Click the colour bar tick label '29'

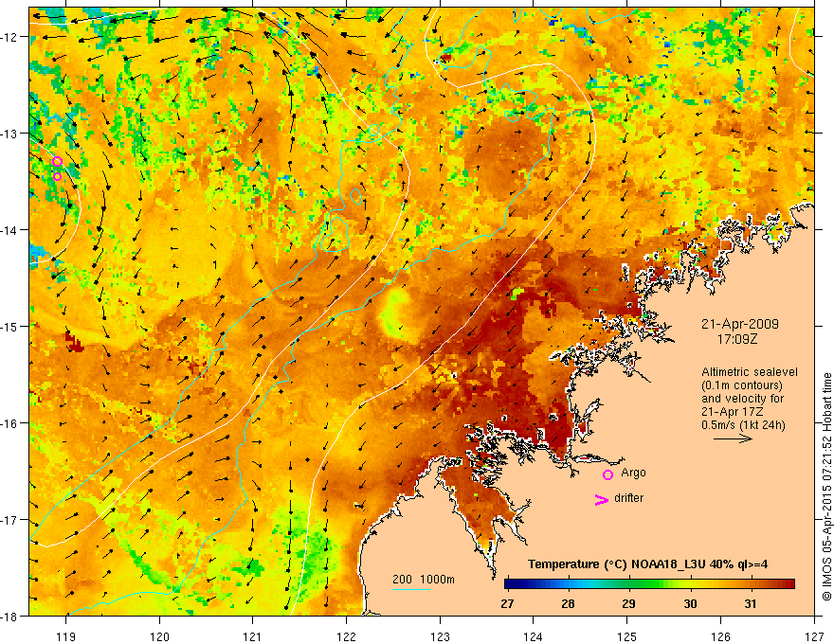[x=628, y=604]
